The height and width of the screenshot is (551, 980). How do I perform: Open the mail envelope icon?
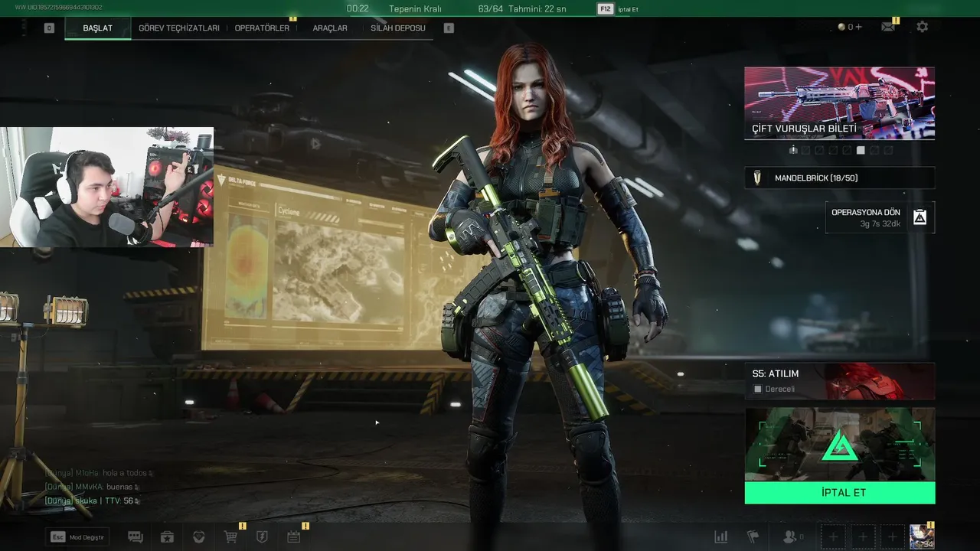887,27
